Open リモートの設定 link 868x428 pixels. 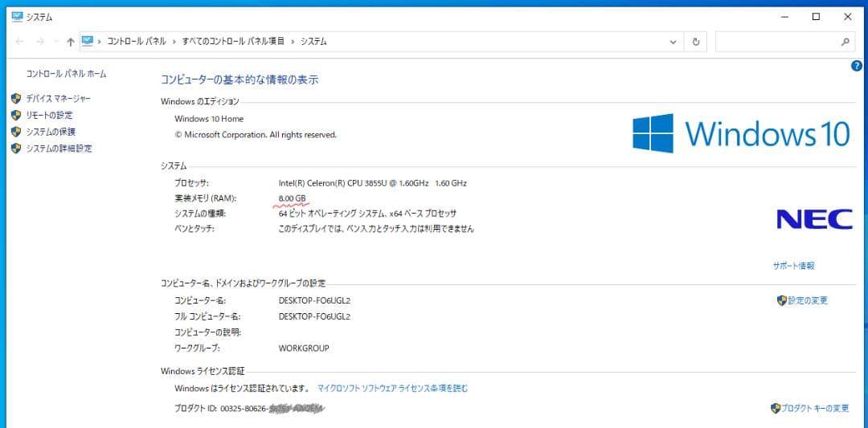tap(49, 115)
